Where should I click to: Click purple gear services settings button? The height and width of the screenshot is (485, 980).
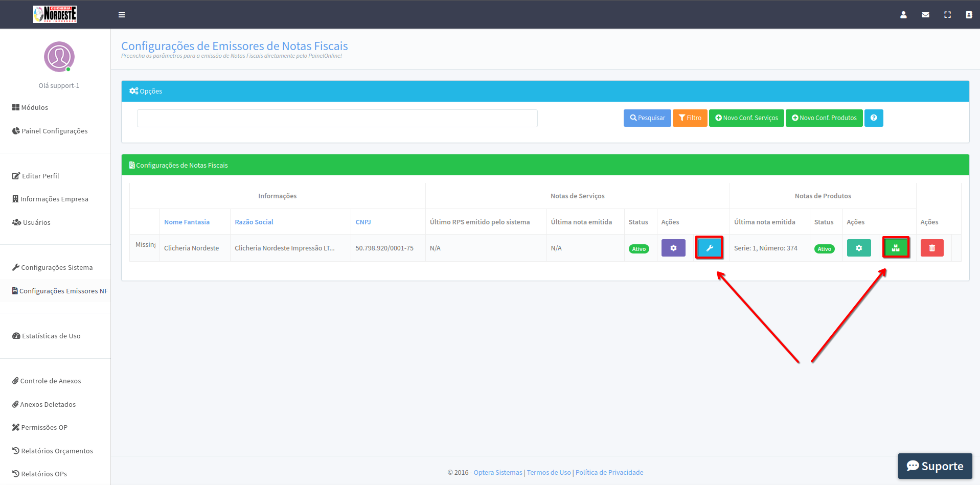(673, 248)
